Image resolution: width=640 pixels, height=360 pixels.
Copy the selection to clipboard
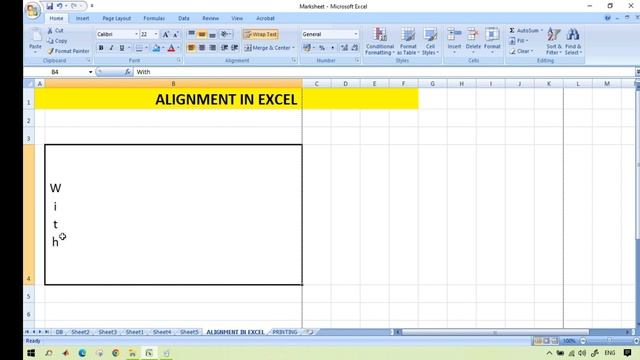pyautogui.click(x=57, y=41)
